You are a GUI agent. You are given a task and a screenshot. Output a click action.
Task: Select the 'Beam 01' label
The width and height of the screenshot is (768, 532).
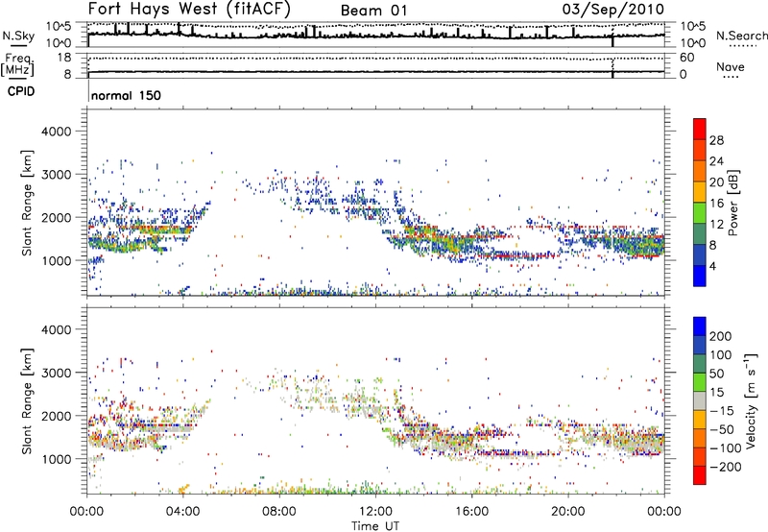click(373, 11)
